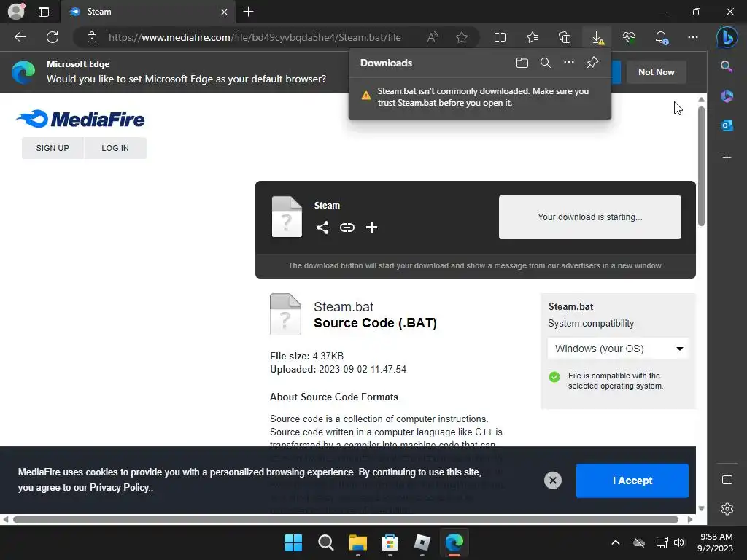The width and height of the screenshot is (747, 560).
Task: Open MediaFire logo home link
Action: pos(80,119)
